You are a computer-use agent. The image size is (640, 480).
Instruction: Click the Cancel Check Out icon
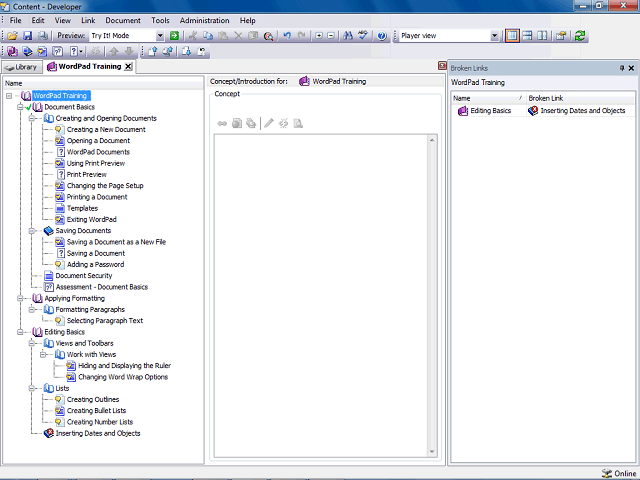[201, 51]
